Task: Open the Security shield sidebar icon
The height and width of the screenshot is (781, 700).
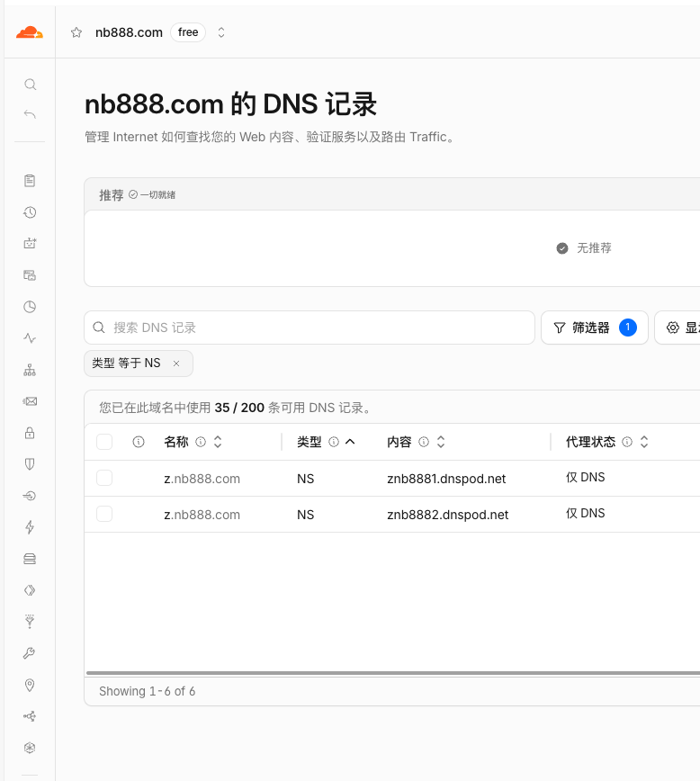Action: coord(30,464)
